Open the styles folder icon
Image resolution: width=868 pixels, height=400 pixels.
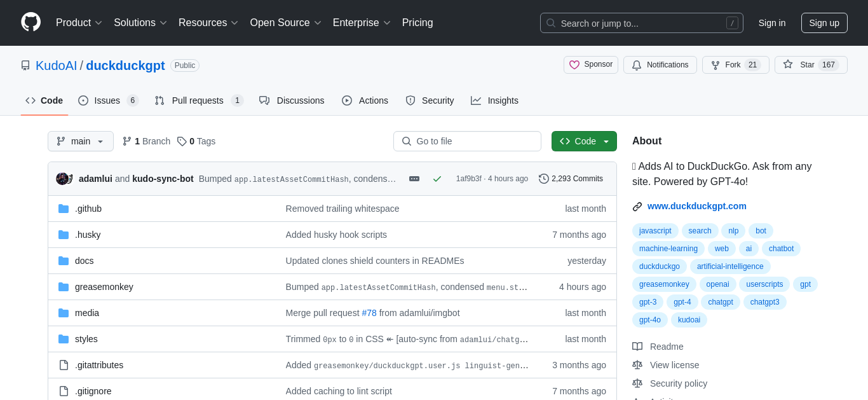64,339
